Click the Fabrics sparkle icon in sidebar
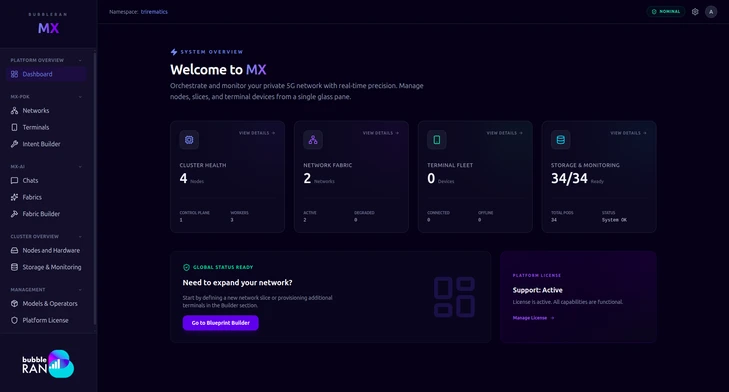This screenshot has width=729, height=392. (x=14, y=197)
